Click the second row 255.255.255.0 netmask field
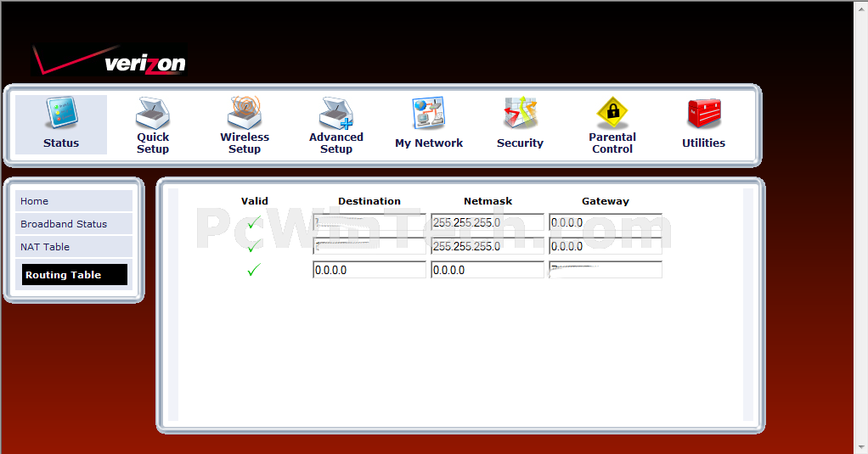 488,246
